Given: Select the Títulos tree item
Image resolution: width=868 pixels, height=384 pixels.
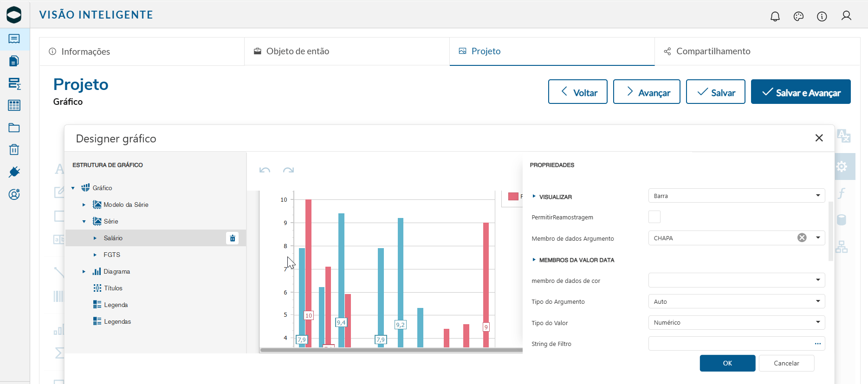Looking at the screenshot, I should click(113, 288).
